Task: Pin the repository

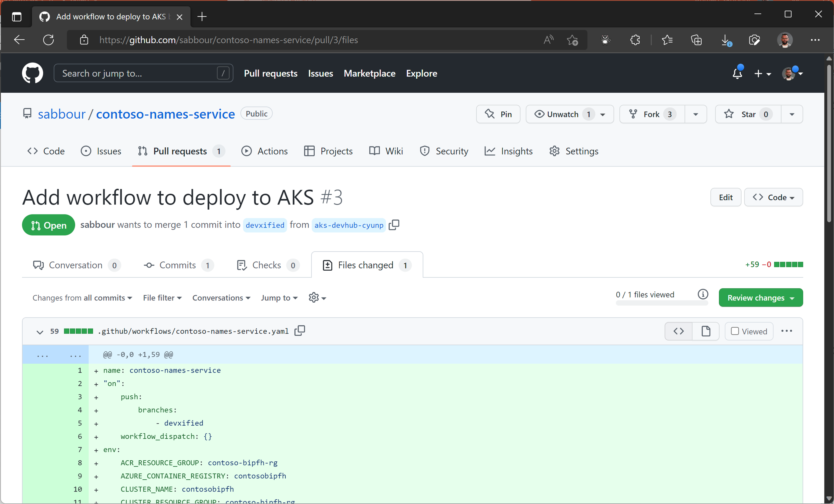Action: (498, 114)
